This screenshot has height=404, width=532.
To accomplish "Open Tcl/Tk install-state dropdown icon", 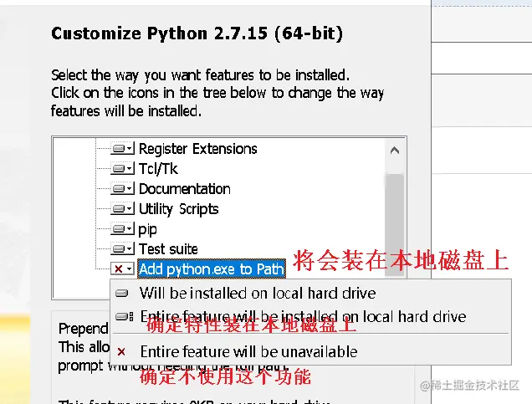I will point(122,169).
